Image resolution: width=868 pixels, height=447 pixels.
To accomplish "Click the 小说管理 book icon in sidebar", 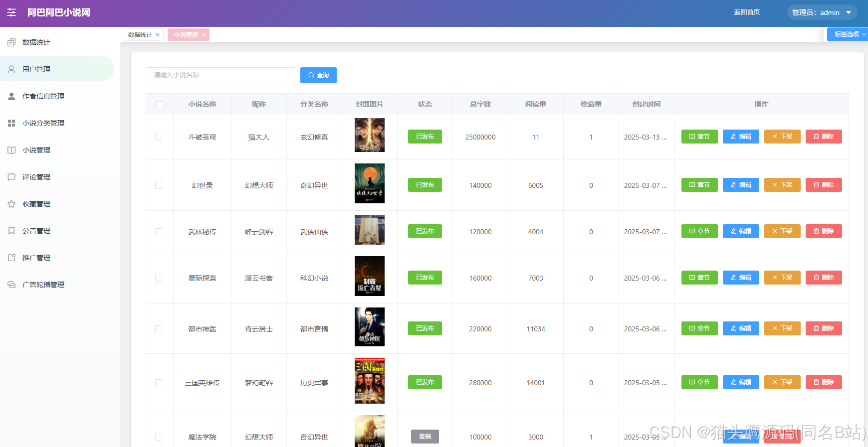I will click(11, 150).
